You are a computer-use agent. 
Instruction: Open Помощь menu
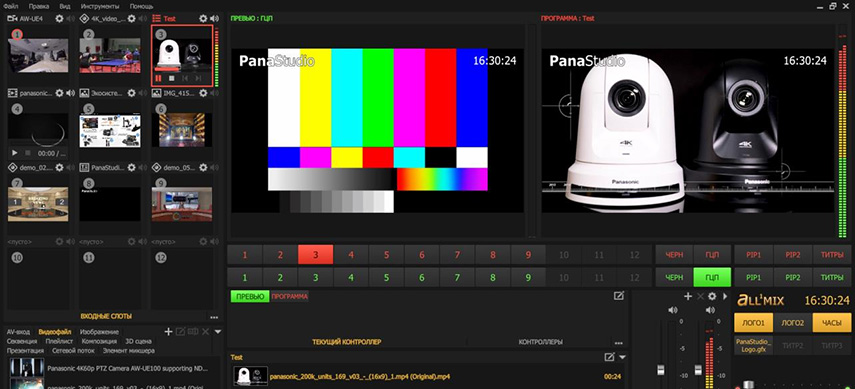tap(141, 7)
